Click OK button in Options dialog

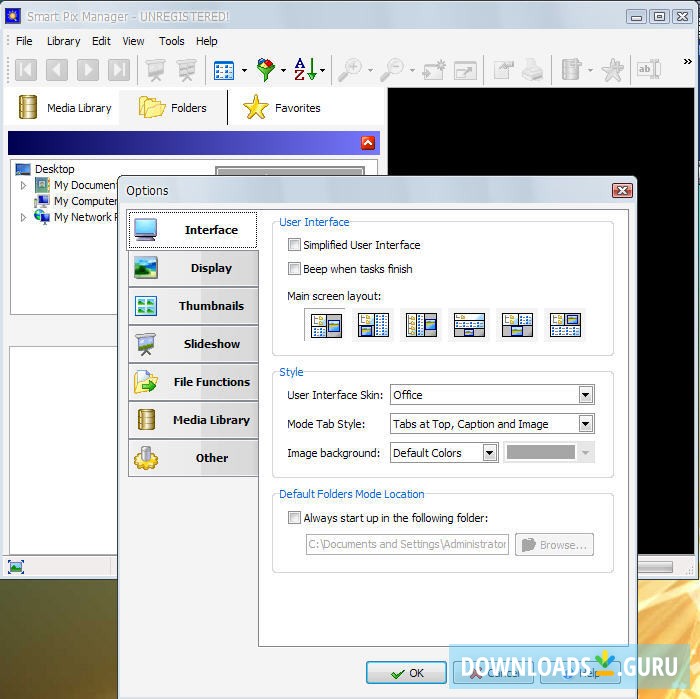pyautogui.click(x=406, y=673)
